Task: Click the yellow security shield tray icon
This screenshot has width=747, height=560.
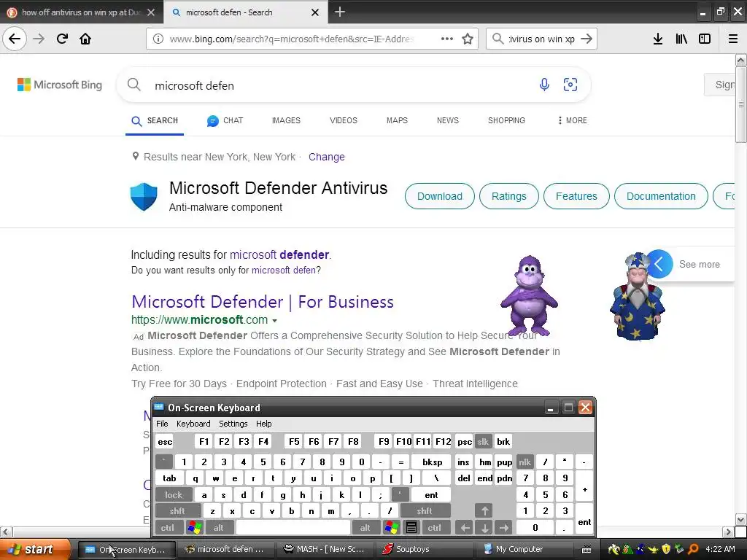Action: pyautogui.click(x=666, y=549)
